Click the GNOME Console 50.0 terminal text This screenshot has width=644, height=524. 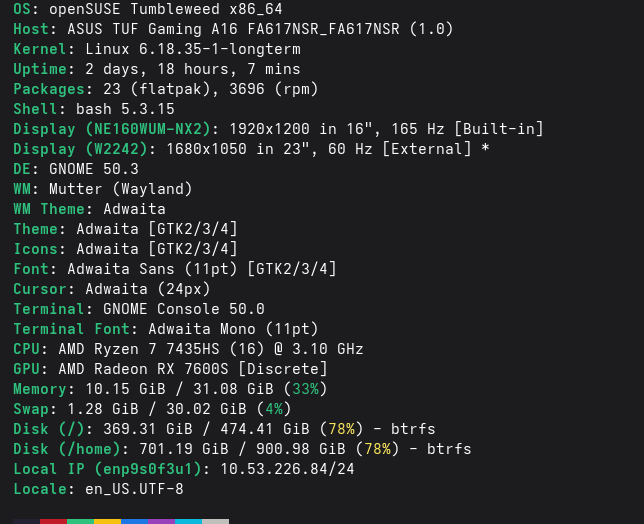(x=184, y=309)
